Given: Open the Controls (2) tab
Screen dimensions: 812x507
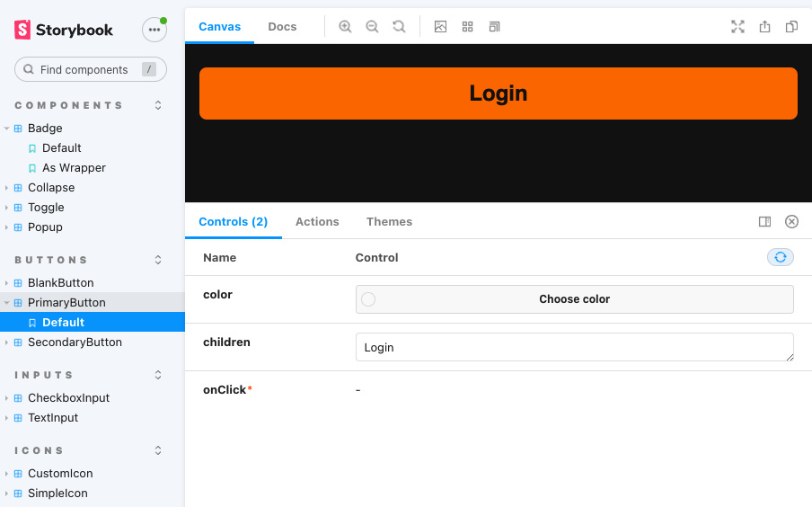Looking at the screenshot, I should [x=233, y=221].
